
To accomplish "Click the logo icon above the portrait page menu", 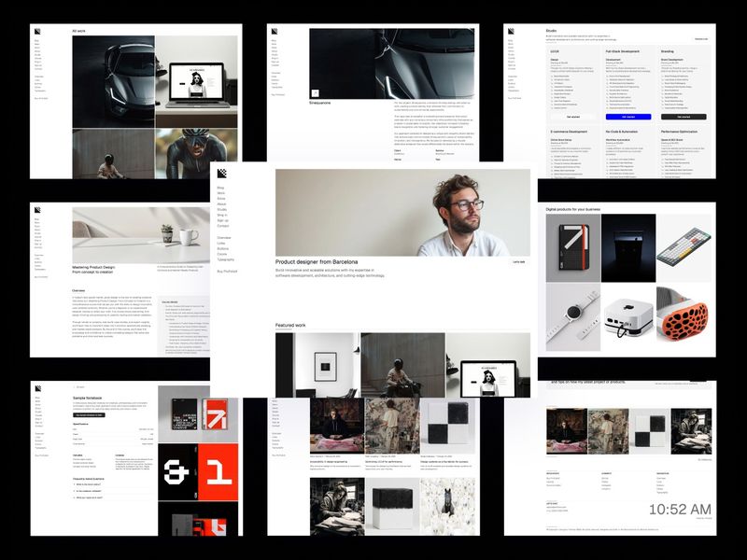I will 221,174.
